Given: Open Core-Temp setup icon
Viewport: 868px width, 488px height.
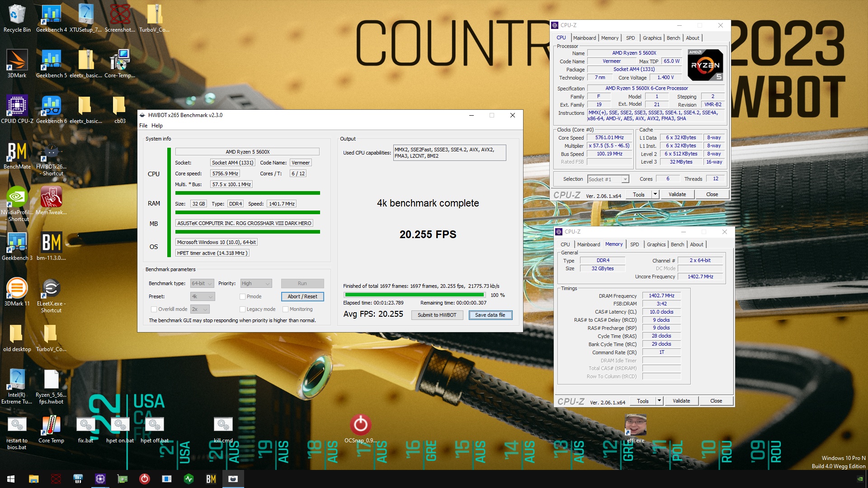Looking at the screenshot, I should [x=120, y=64].
